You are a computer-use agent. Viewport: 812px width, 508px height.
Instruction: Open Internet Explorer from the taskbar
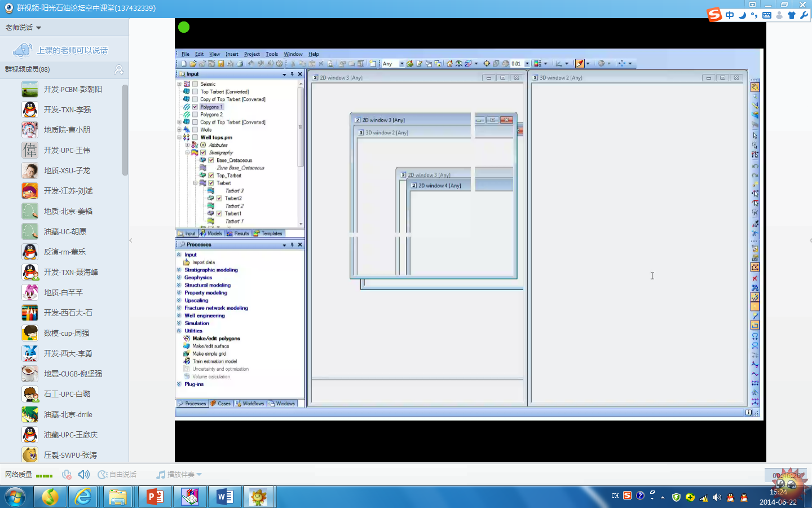pyautogui.click(x=83, y=497)
